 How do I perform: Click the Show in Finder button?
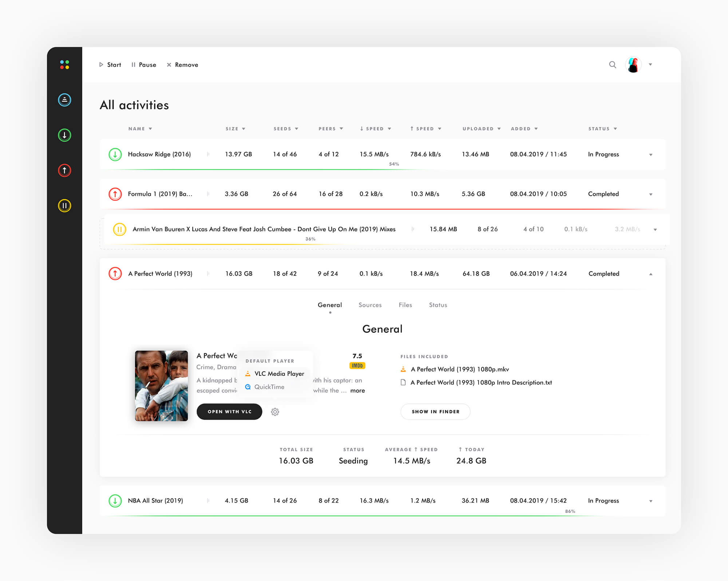click(x=435, y=412)
